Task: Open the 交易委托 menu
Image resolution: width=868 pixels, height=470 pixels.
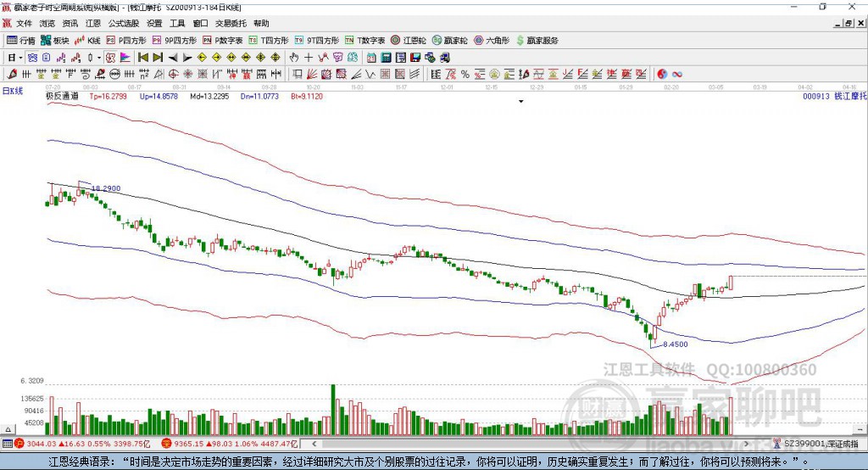Action: [231, 23]
